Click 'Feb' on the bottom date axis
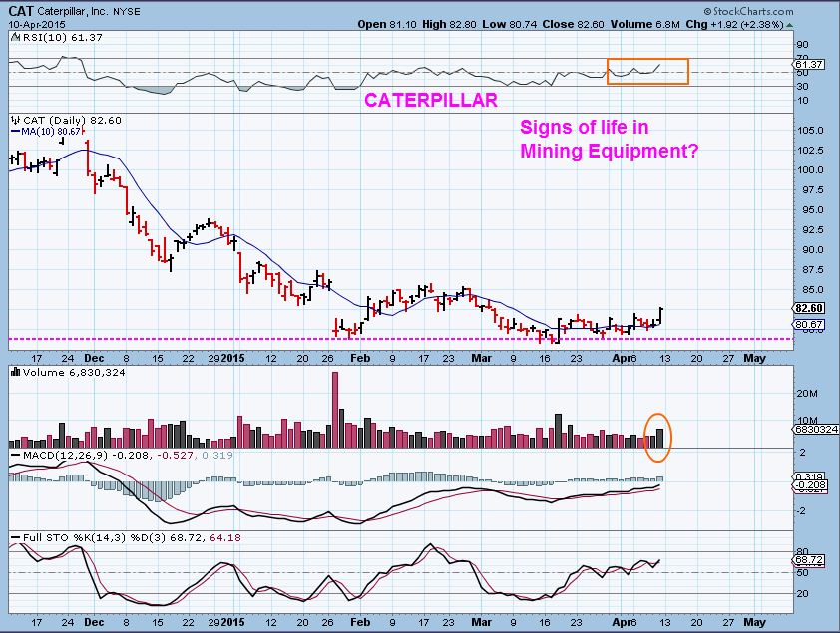This screenshot has height=633, width=840. point(360,622)
